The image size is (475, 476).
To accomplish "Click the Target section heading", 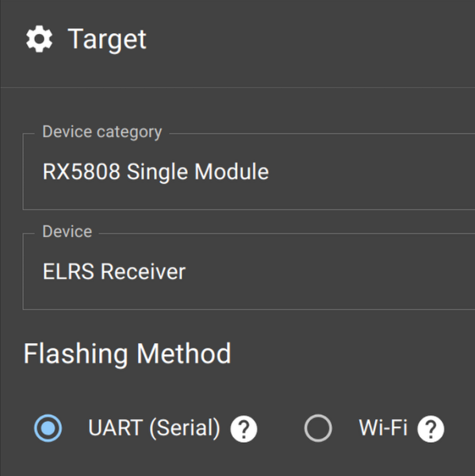I will click(x=107, y=39).
